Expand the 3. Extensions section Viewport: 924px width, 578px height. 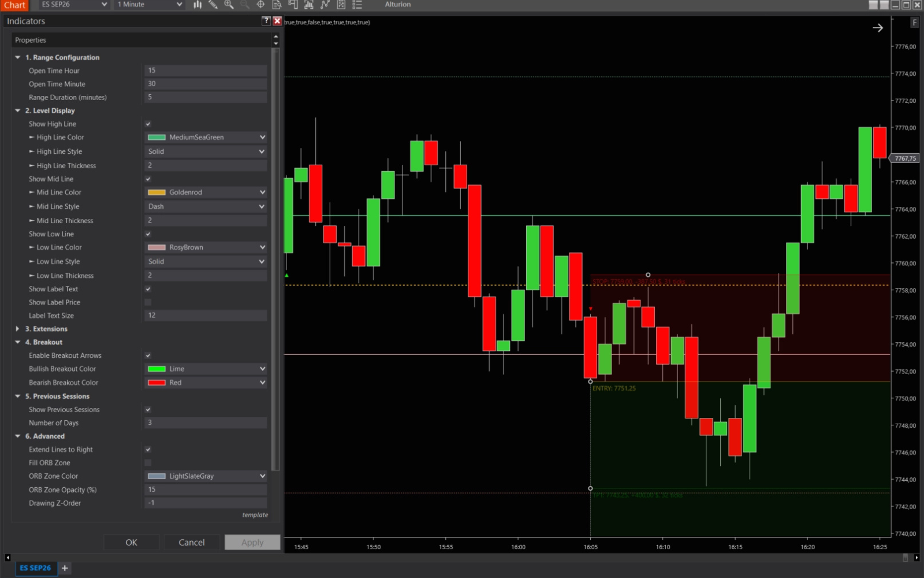pos(17,329)
